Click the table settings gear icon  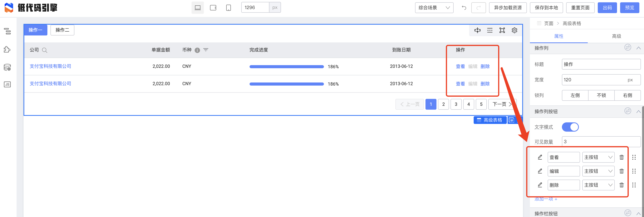click(x=514, y=30)
